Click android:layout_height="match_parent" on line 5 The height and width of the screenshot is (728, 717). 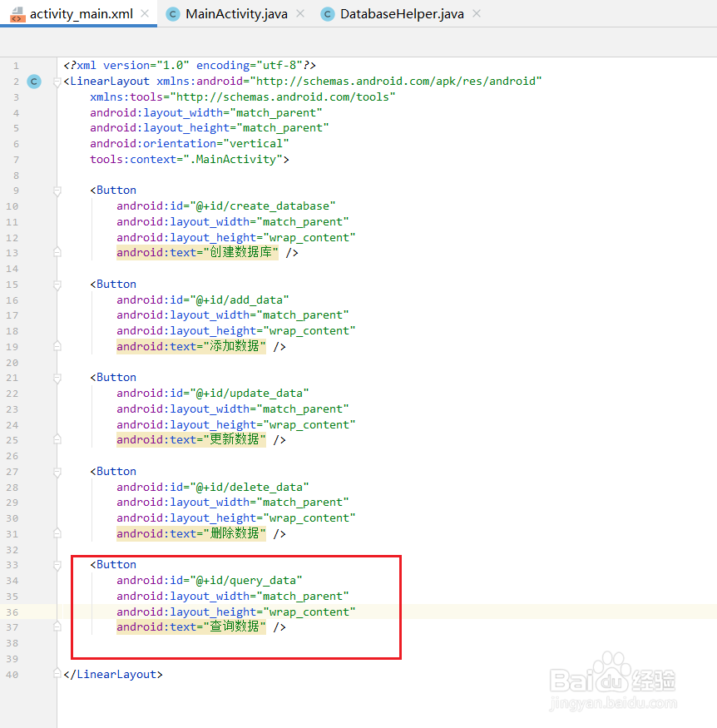coord(210,127)
